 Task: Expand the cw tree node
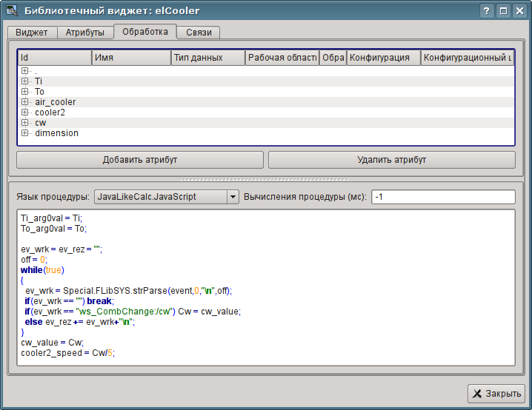25,123
